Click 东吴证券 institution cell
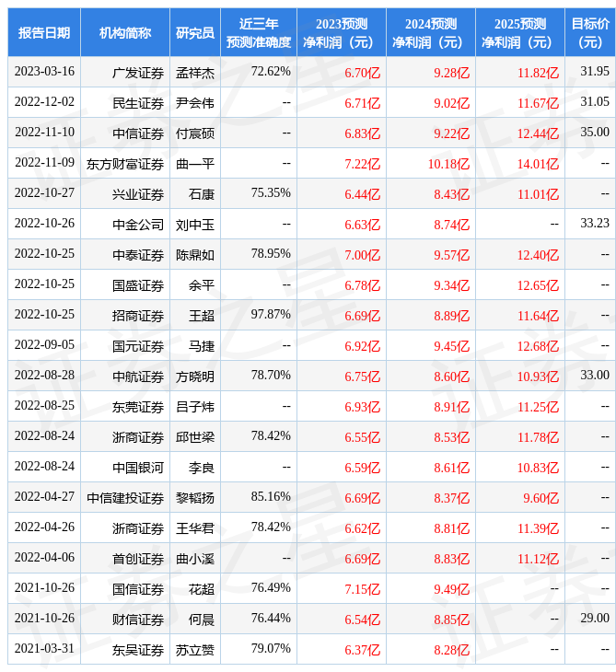616x672 pixels. coord(138,651)
